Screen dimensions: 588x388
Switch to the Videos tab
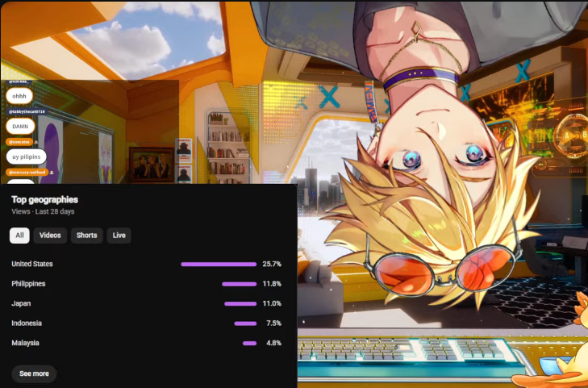pos(50,236)
